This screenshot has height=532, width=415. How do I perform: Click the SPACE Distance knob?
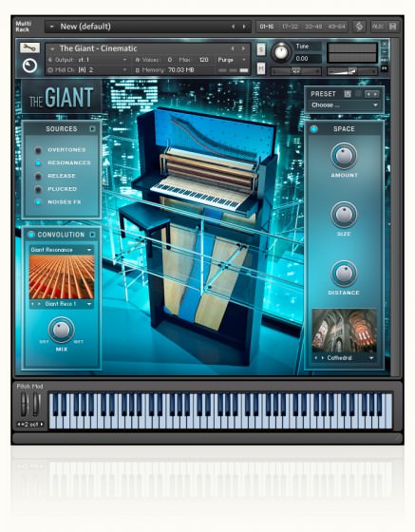pyautogui.click(x=344, y=274)
